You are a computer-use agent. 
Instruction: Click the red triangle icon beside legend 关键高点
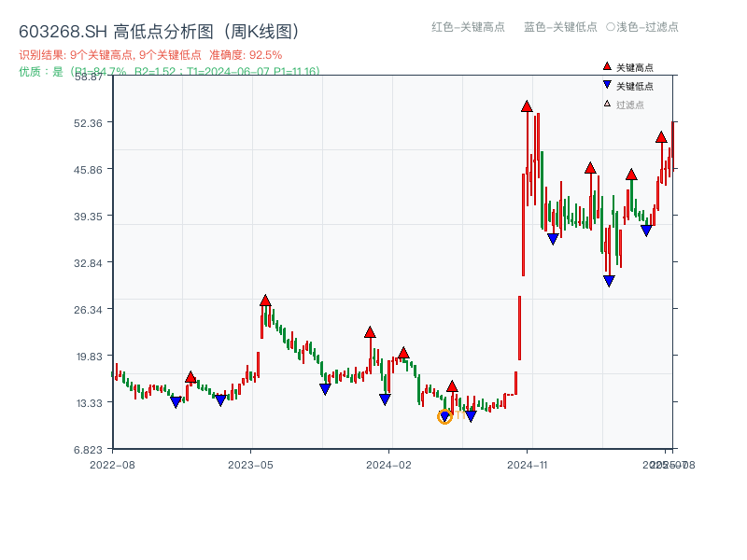[607, 66]
